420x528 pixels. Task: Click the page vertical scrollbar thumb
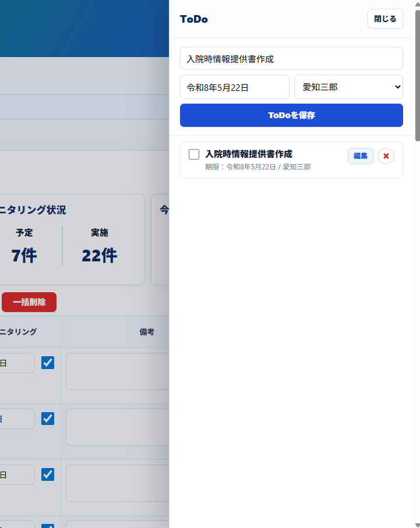click(x=417, y=76)
